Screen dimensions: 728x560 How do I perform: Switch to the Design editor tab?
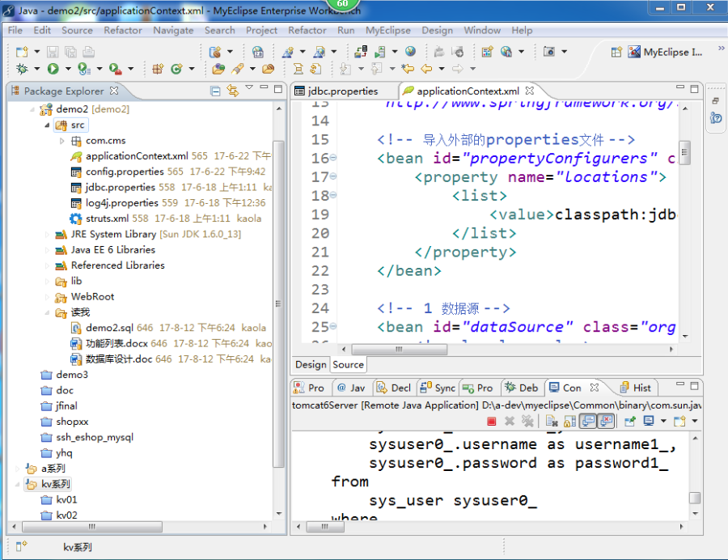311,364
